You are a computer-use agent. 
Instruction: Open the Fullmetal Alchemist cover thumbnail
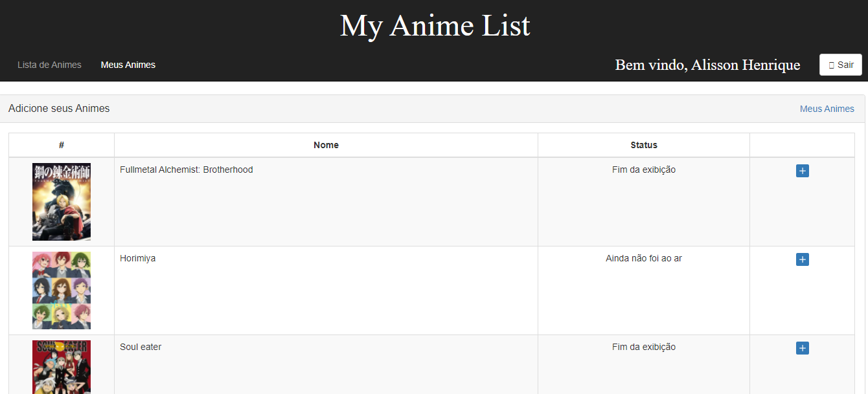[x=61, y=202]
